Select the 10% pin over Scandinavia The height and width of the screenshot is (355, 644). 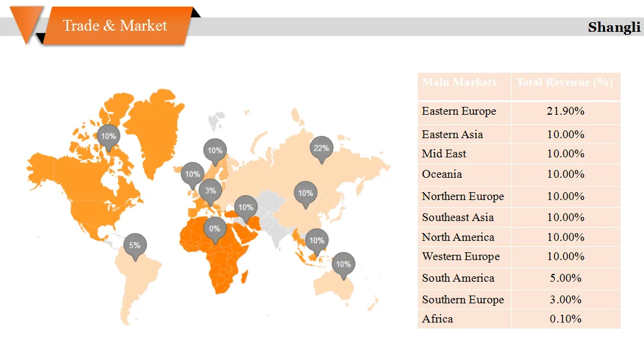click(x=215, y=151)
